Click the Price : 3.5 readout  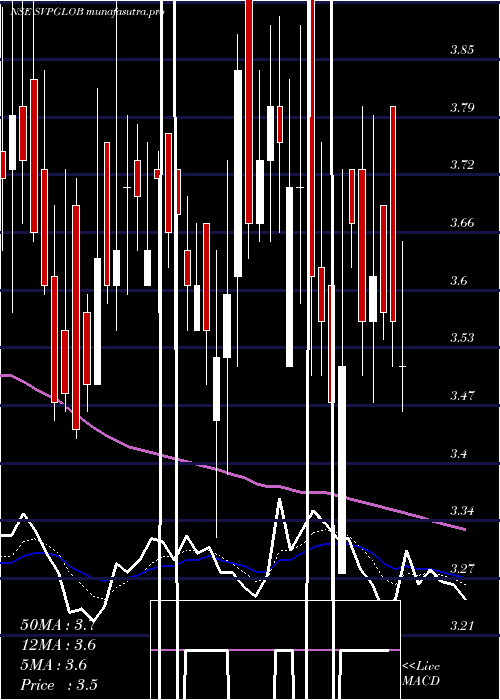59,685
